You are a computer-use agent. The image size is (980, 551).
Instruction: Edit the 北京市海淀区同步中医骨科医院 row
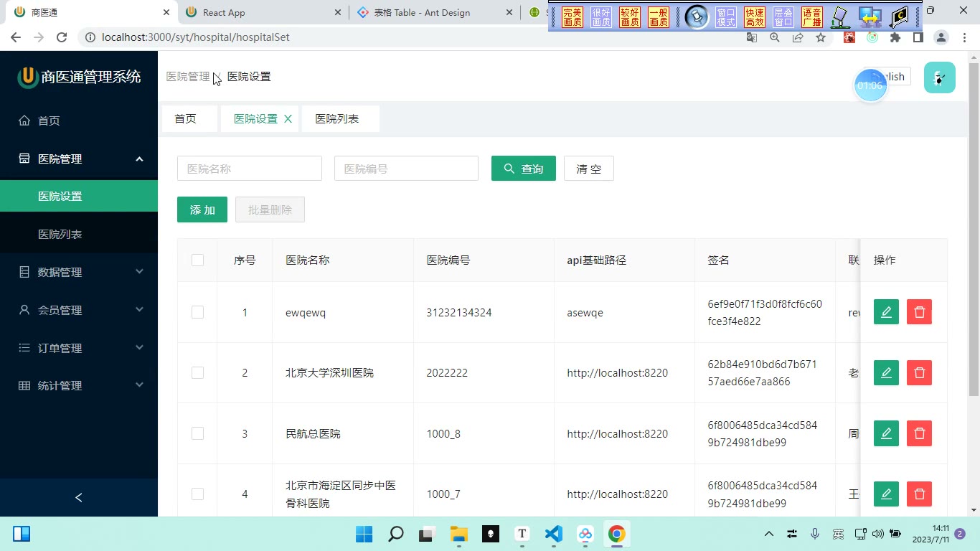tap(886, 494)
